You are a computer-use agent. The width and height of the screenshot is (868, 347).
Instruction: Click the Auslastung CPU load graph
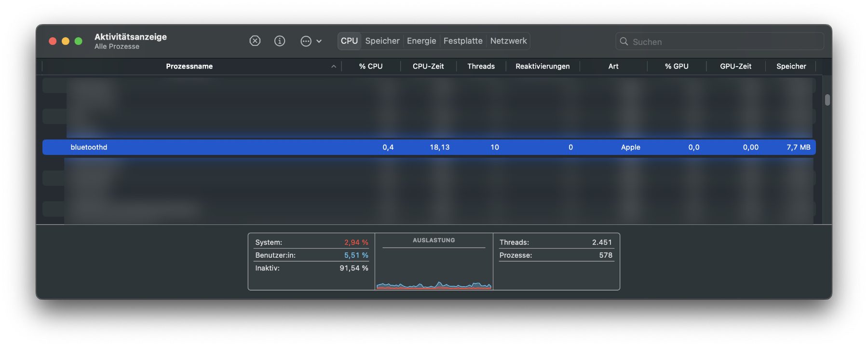point(434,270)
